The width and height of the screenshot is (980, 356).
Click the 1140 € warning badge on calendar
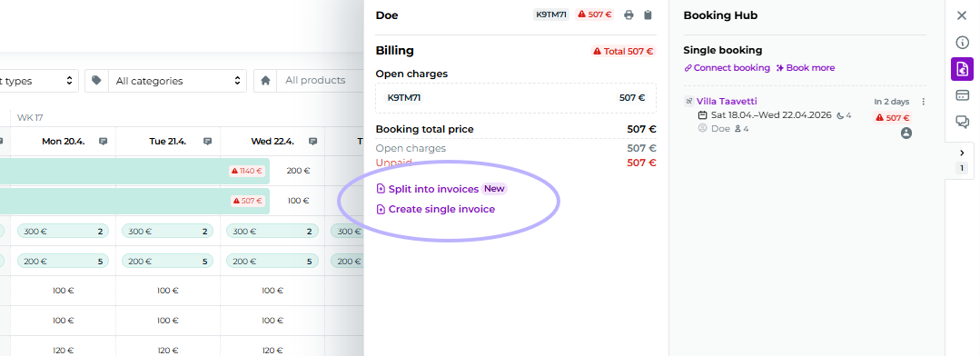point(247,171)
